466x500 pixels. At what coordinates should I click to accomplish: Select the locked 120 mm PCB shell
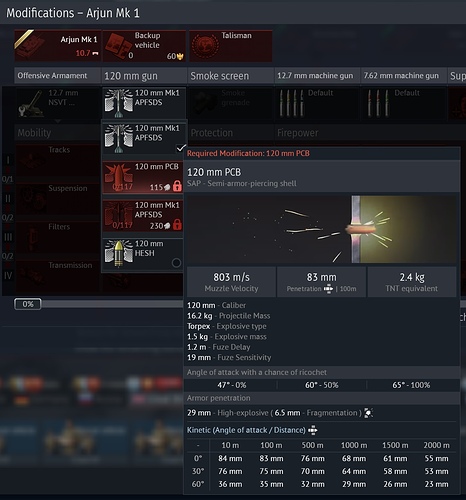(x=143, y=177)
